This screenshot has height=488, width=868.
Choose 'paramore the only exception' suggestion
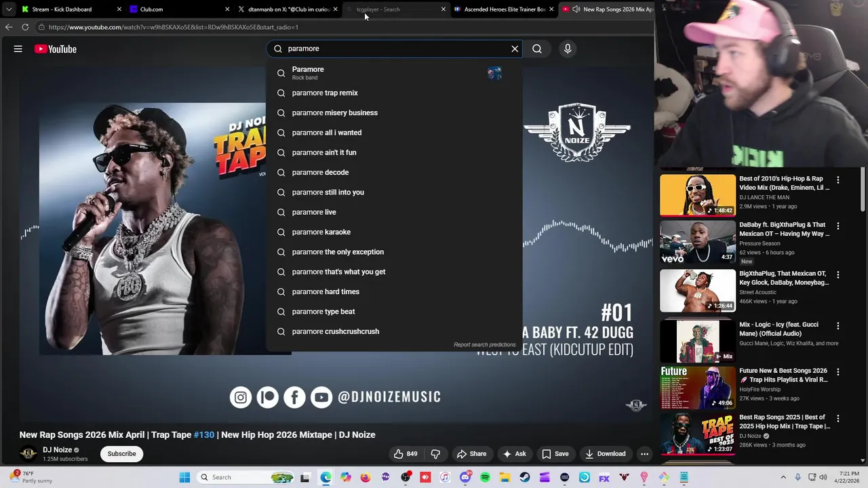(394, 252)
